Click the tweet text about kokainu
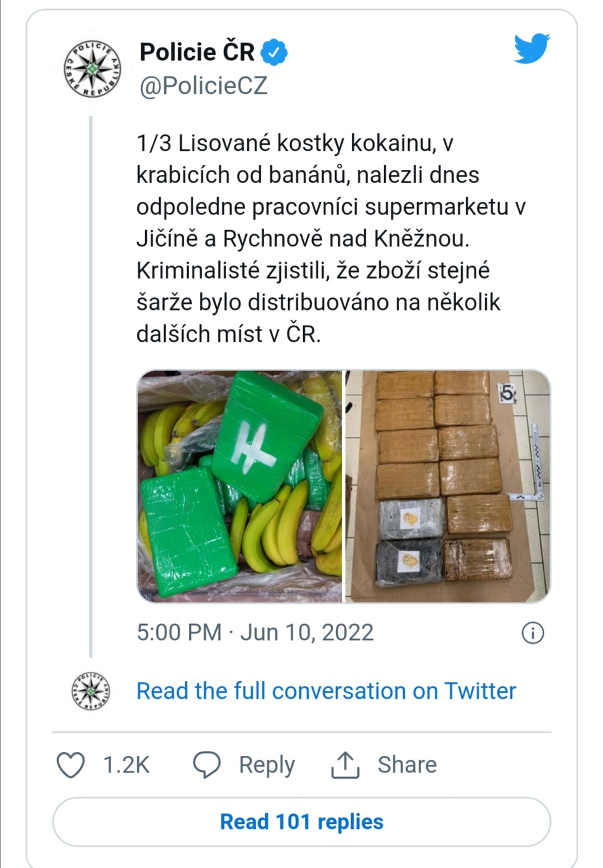Image resolution: width=603 pixels, height=868 pixels. [x=331, y=239]
